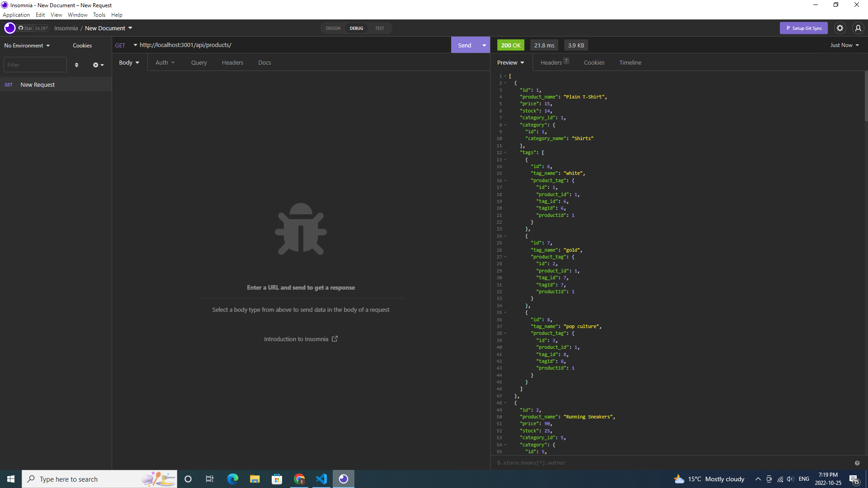868x488 pixels.
Task: Click the request URL field
Action: [x=294, y=45]
